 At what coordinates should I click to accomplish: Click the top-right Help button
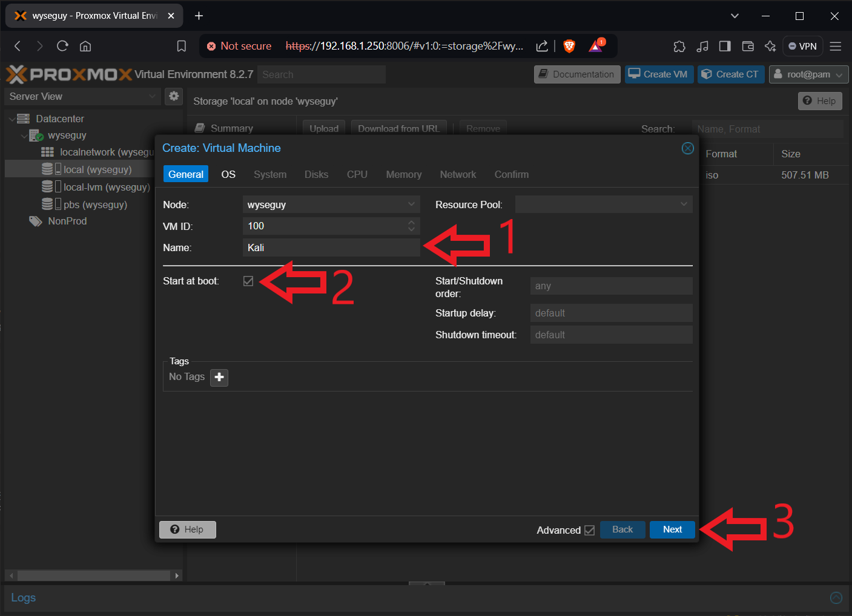coord(820,101)
